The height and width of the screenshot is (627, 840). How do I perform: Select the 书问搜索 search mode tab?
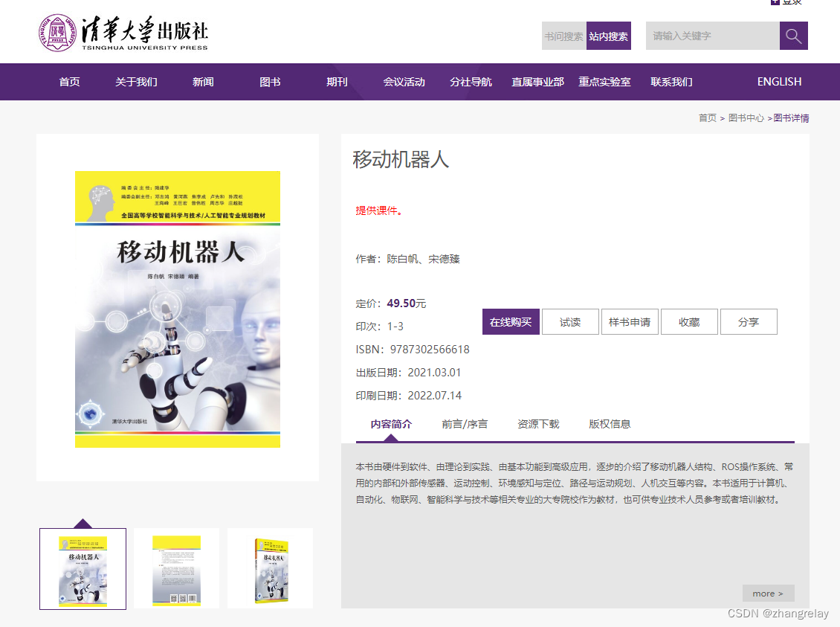(563, 36)
